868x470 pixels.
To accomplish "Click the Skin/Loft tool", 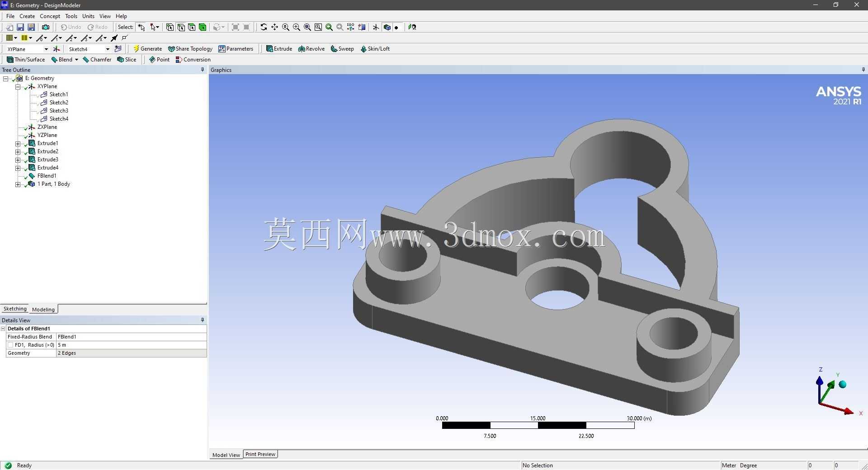I will point(375,49).
